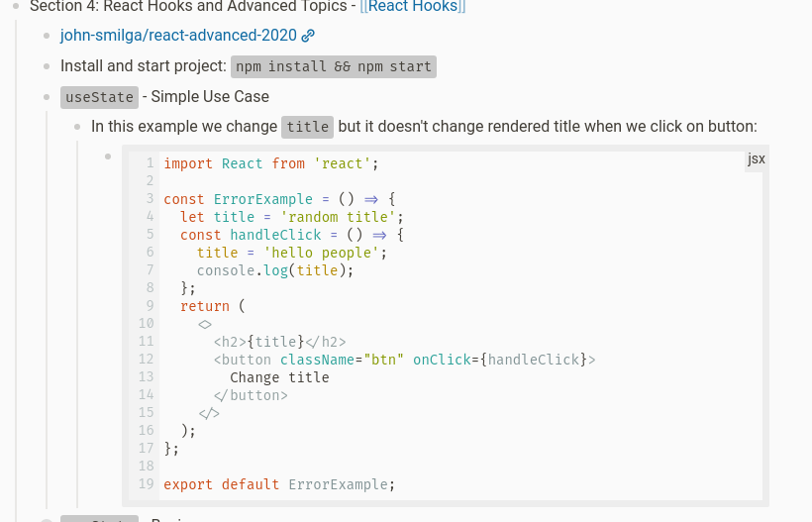
Task: Click code line 'const ErrorExample = () => {'
Action: [x=279, y=199]
